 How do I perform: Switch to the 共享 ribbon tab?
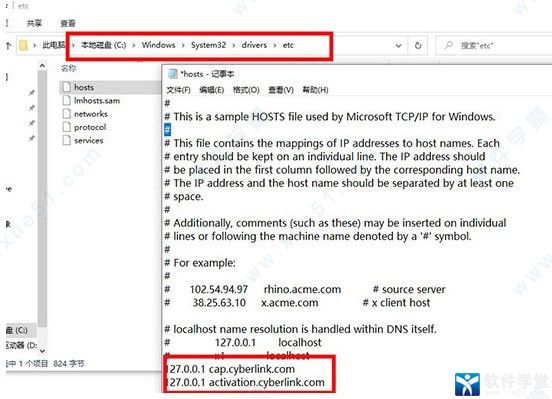point(34,23)
